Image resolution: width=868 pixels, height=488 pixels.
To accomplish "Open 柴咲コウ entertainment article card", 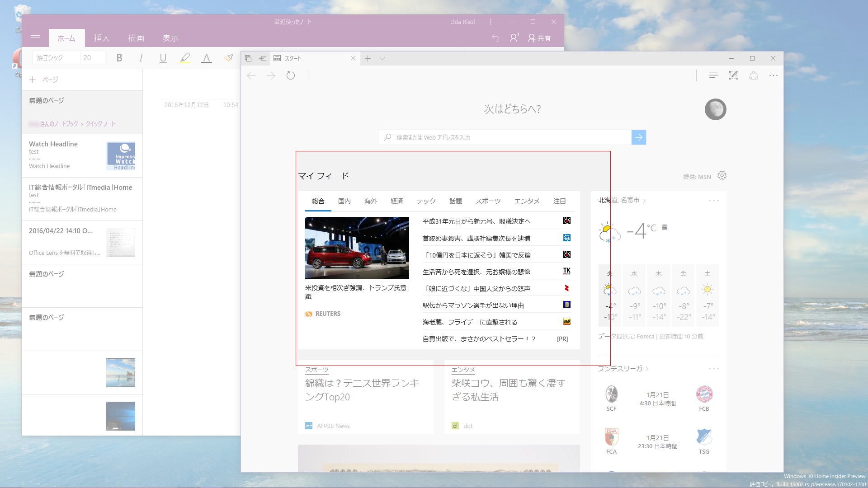I will [x=512, y=397].
